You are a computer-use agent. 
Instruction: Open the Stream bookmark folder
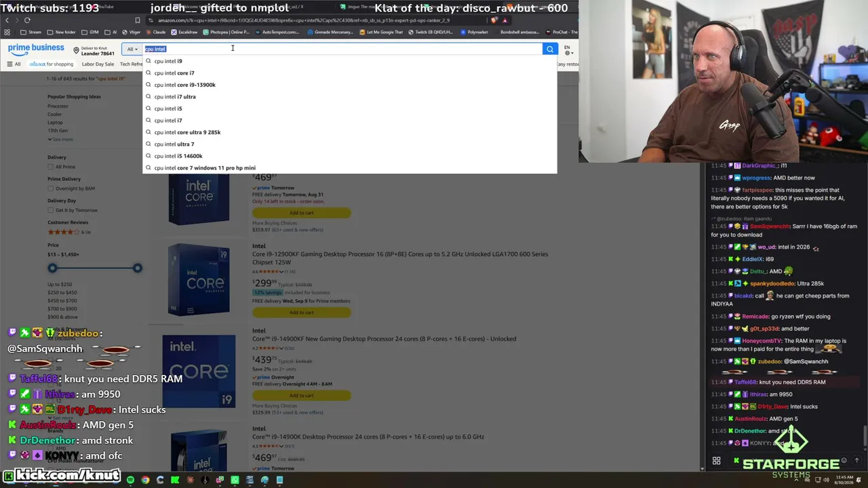coord(31,32)
